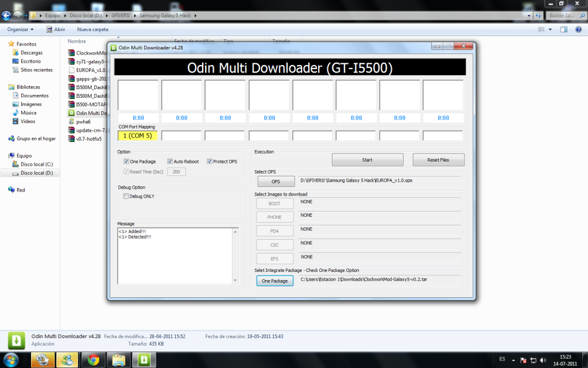Open Google Chrome from the taskbar
The width and height of the screenshot is (588, 368).
pyautogui.click(x=94, y=360)
